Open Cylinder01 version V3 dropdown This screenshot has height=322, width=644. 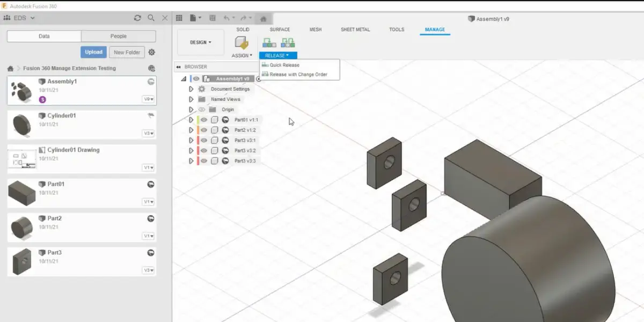coord(149,133)
